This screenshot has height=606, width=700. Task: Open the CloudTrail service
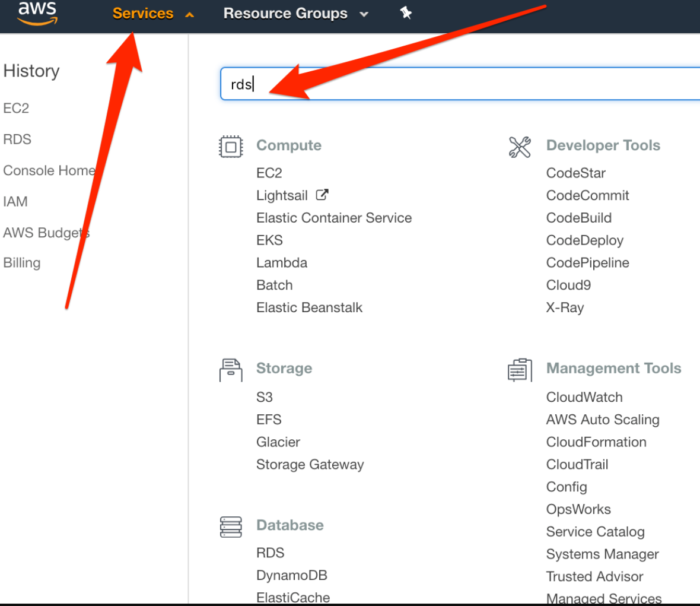click(x=577, y=464)
